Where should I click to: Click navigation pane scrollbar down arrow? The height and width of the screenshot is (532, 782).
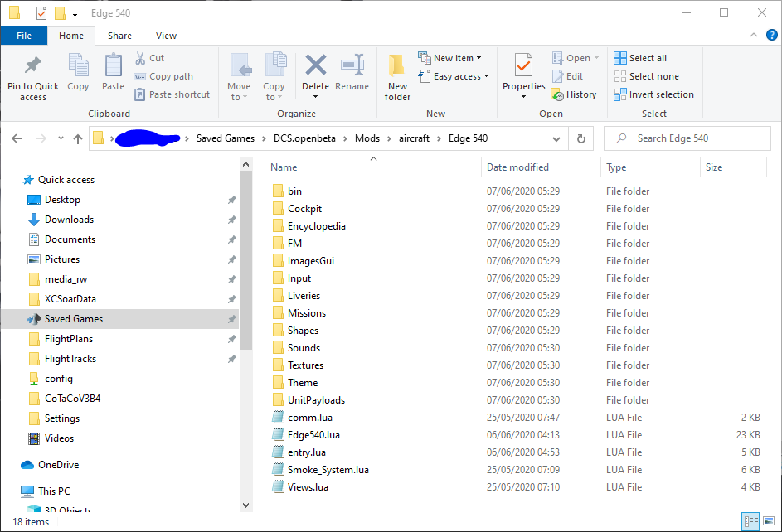pos(245,505)
